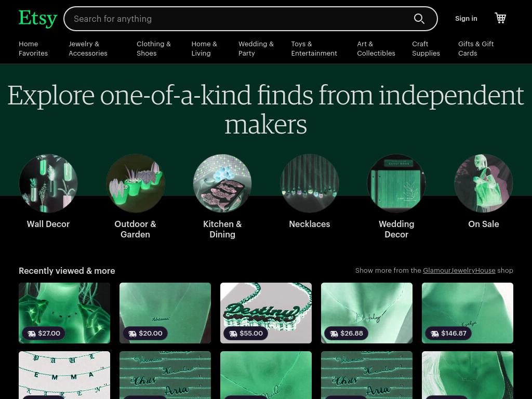Image resolution: width=532 pixels, height=399 pixels.
Task: Go to Home Favorites
Action: coord(33,48)
